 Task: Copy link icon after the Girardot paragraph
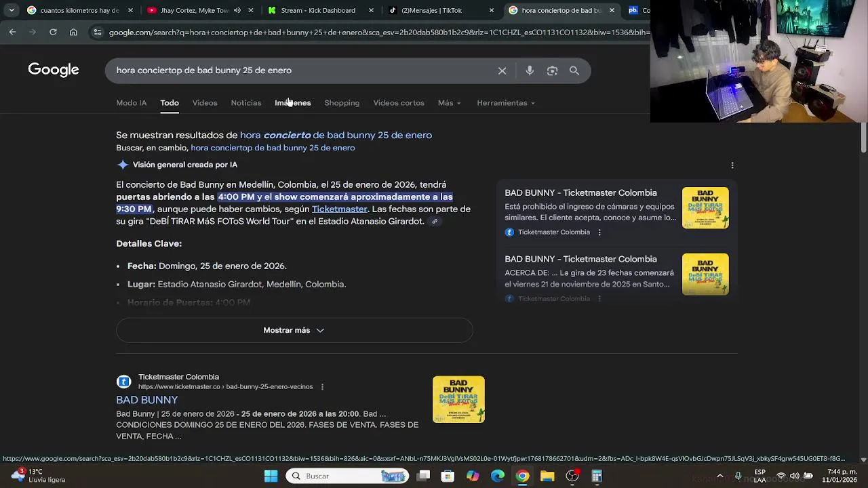pos(435,222)
